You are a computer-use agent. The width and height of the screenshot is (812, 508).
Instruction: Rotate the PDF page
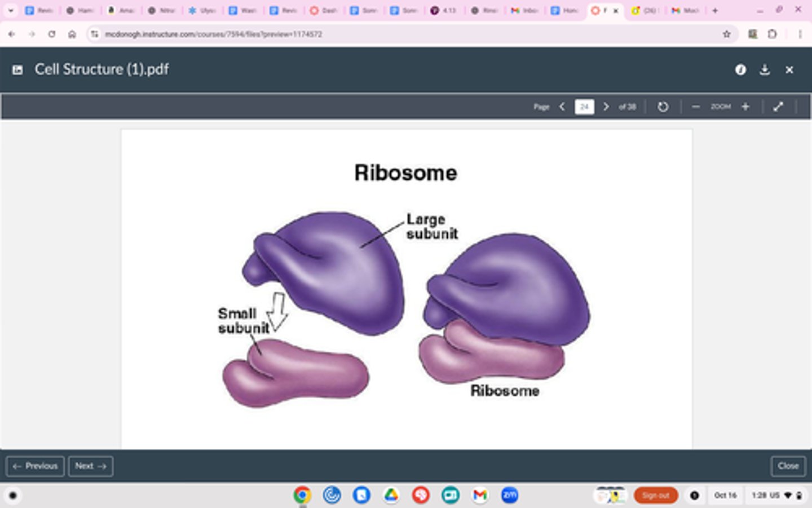[x=663, y=107]
